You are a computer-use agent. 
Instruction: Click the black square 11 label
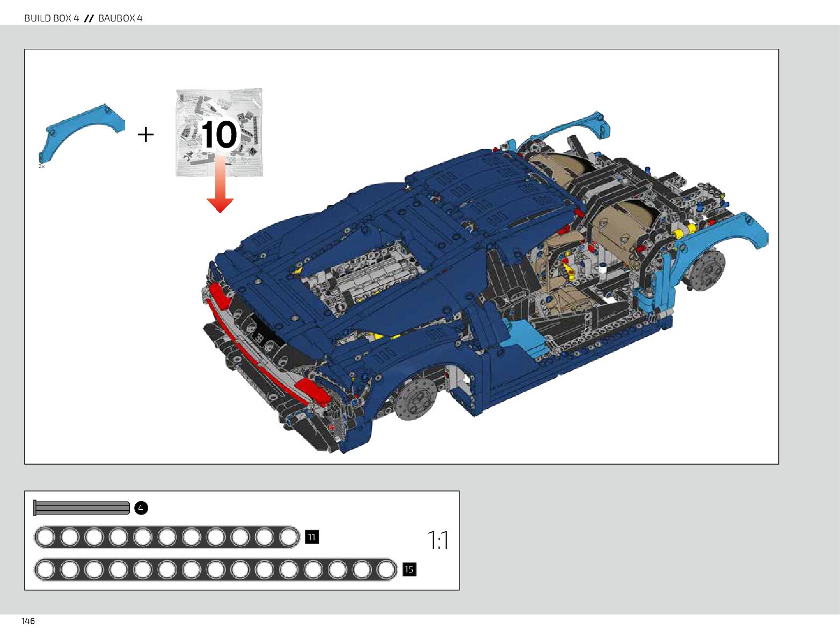click(312, 537)
